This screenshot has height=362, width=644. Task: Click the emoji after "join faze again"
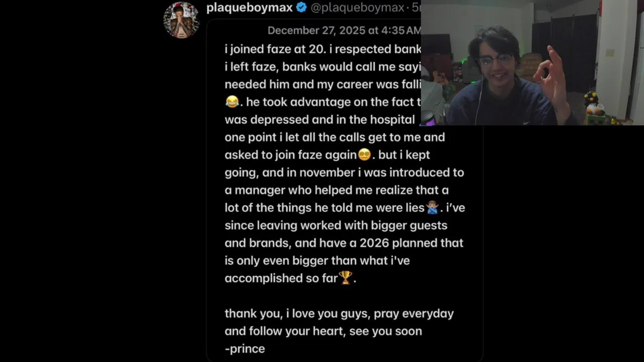(364, 155)
